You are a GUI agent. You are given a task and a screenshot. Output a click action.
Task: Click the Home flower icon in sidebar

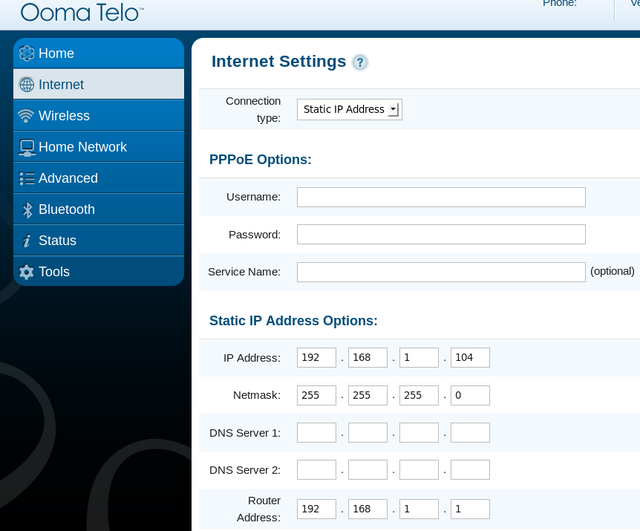click(x=27, y=53)
